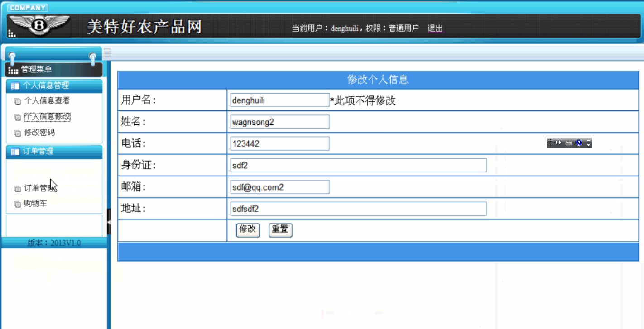Click the 地址 input field
Viewport: 644px width, 329px height.
point(358,209)
